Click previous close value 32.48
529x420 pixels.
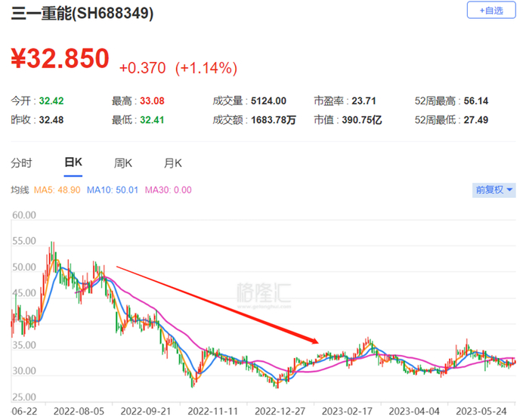(x=51, y=120)
